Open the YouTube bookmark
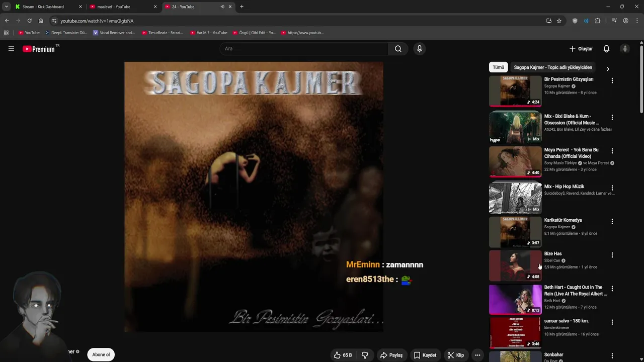This screenshot has width=644, height=362. tap(29, 33)
